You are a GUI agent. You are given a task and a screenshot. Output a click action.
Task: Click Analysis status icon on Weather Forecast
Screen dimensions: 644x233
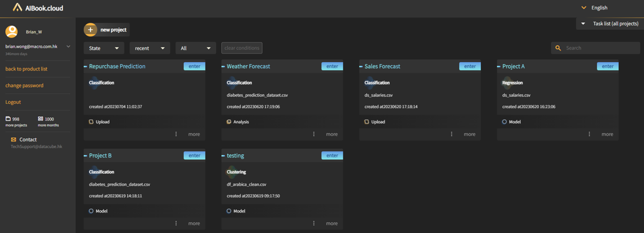click(x=229, y=121)
